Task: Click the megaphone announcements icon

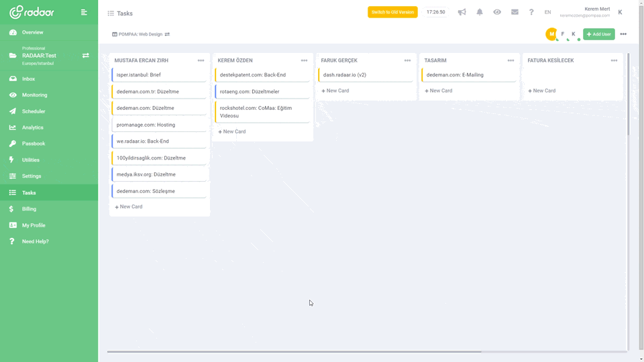Action: click(x=462, y=12)
